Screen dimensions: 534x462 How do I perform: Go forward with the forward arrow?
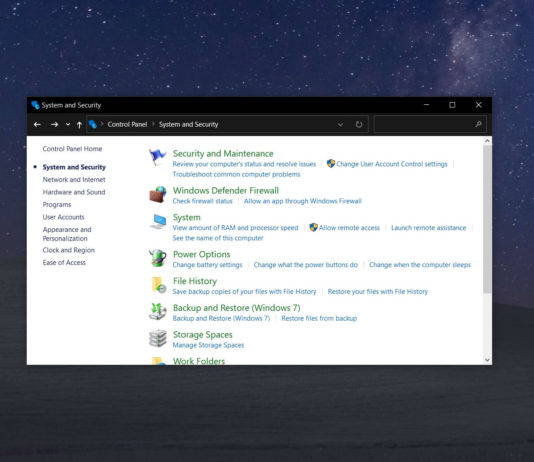tap(54, 125)
